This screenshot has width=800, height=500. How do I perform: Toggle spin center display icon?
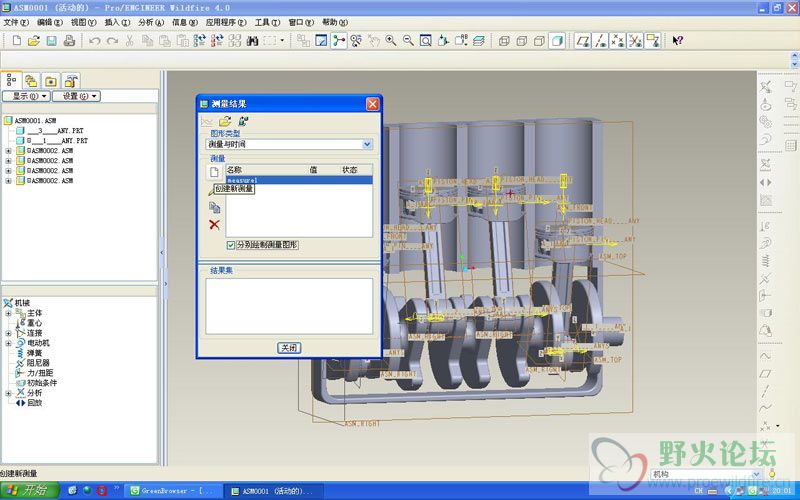pos(339,40)
